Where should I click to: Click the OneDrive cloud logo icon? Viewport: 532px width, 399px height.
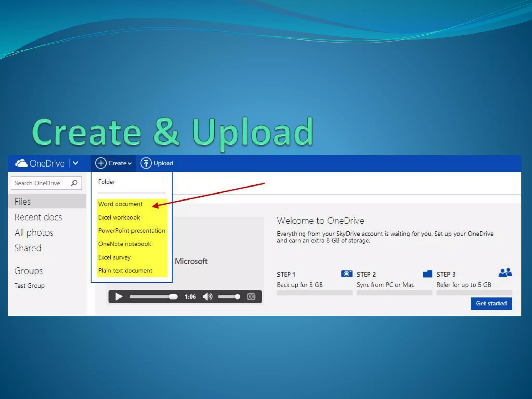pyautogui.click(x=21, y=163)
